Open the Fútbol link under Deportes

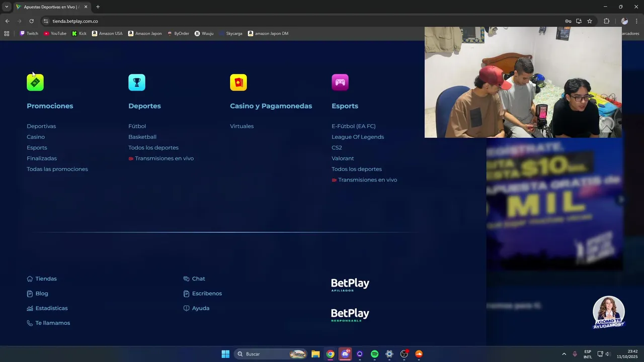pos(137,126)
